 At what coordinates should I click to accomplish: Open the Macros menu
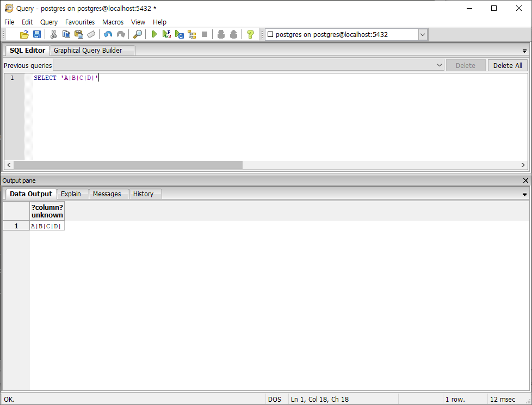click(x=113, y=22)
